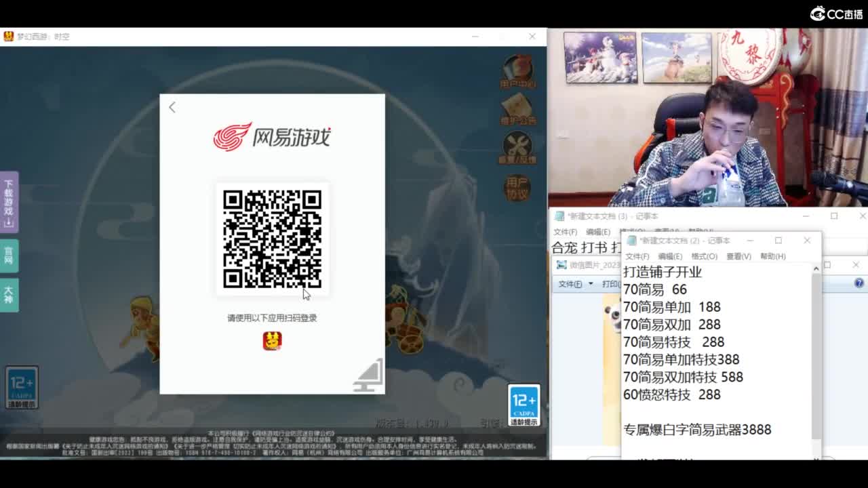Screen dimensions: 868x488
Task: Open 大神 side tab
Action: (9, 295)
